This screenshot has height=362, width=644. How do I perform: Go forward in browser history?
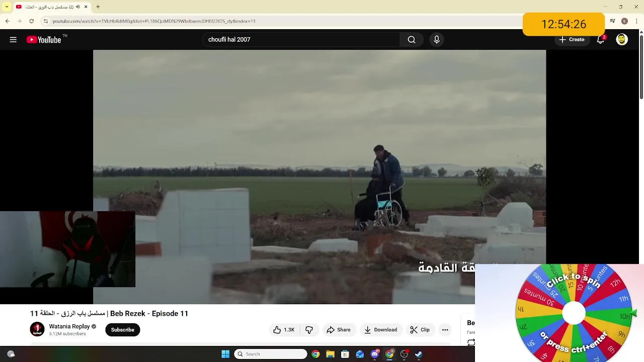(x=20, y=21)
